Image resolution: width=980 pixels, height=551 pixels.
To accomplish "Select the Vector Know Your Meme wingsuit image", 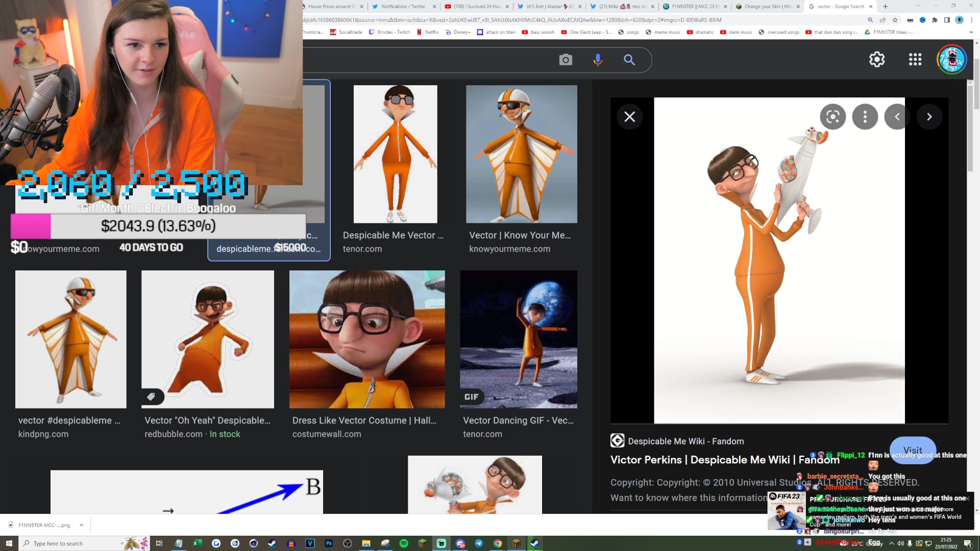I will pyautogui.click(x=521, y=154).
